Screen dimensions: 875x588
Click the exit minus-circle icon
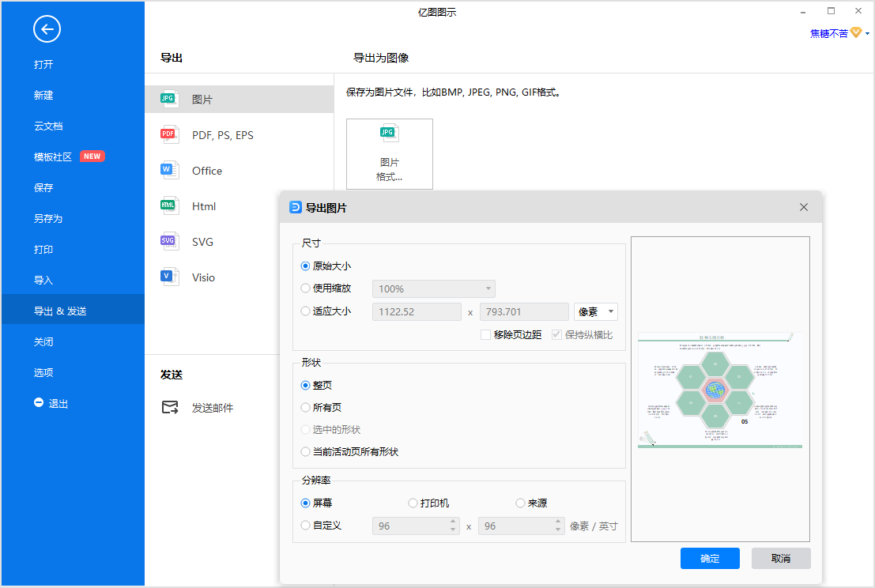(39, 403)
